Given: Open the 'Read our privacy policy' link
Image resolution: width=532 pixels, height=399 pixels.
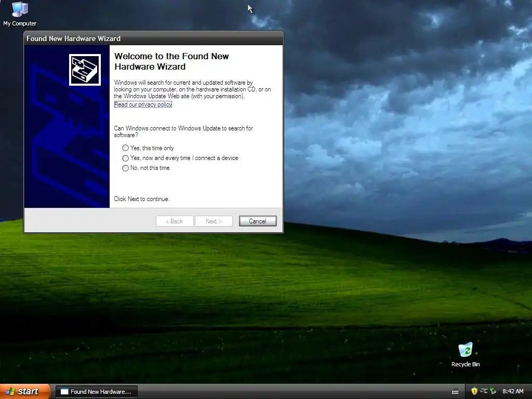Looking at the screenshot, I should (143, 104).
